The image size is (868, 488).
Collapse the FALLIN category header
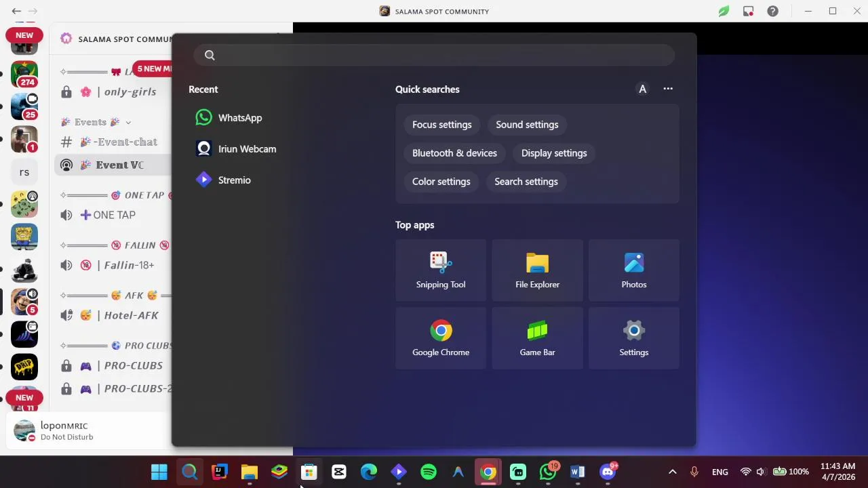tap(115, 245)
